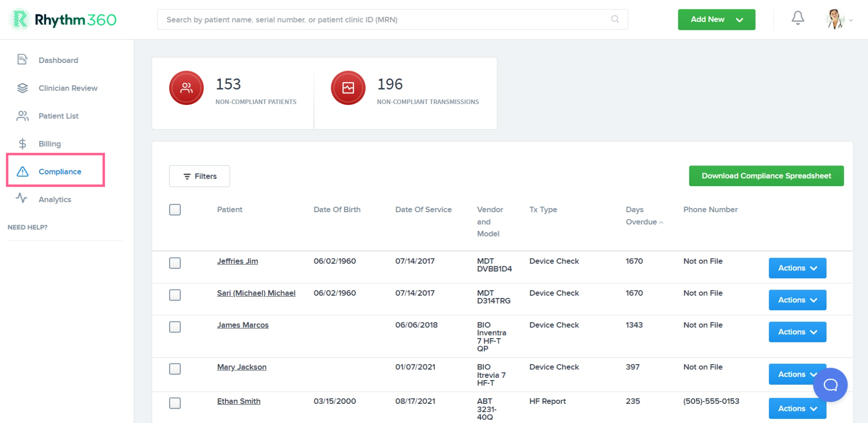Click the Clinician Review stack icon
868x423 pixels.
coord(22,88)
